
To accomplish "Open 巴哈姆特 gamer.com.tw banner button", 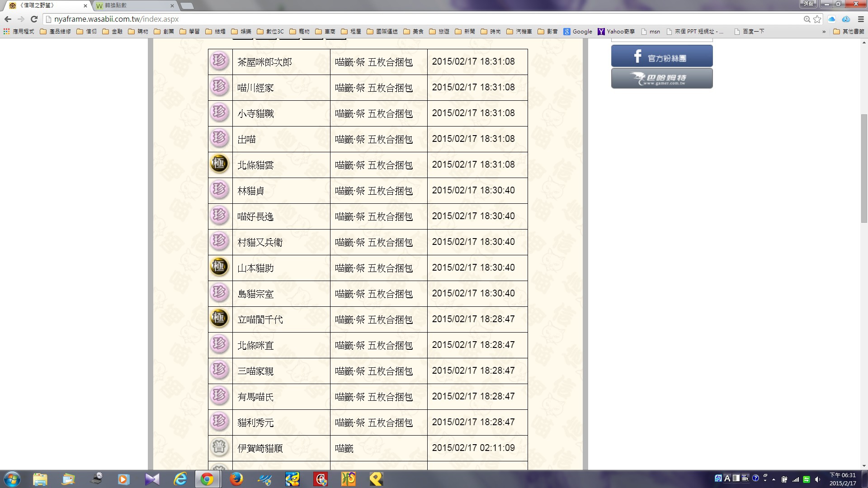I will (661, 79).
